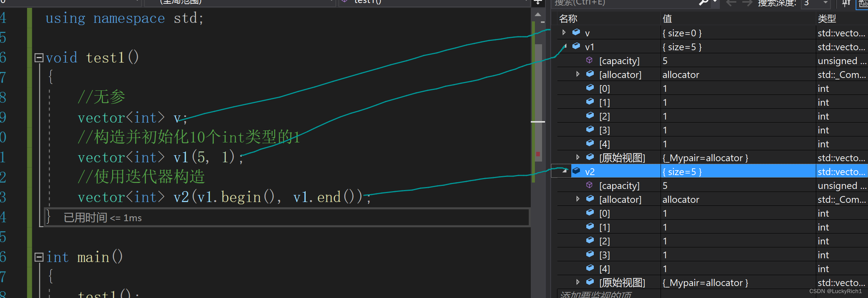Click the cube icon of v1 element [2]
Screen dimensions: 868x298
click(590, 116)
